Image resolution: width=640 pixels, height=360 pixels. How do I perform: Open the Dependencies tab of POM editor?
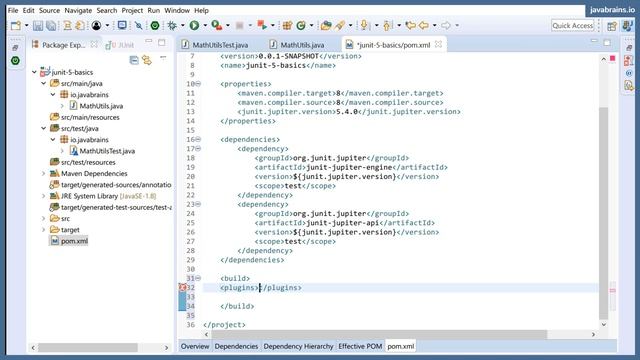pos(236,346)
